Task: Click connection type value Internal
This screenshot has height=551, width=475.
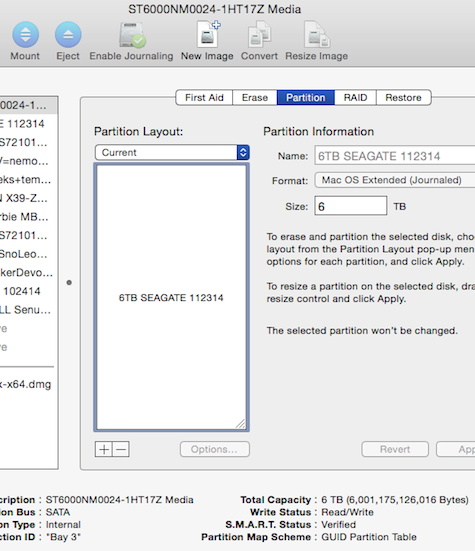Action: (x=63, y=525)
